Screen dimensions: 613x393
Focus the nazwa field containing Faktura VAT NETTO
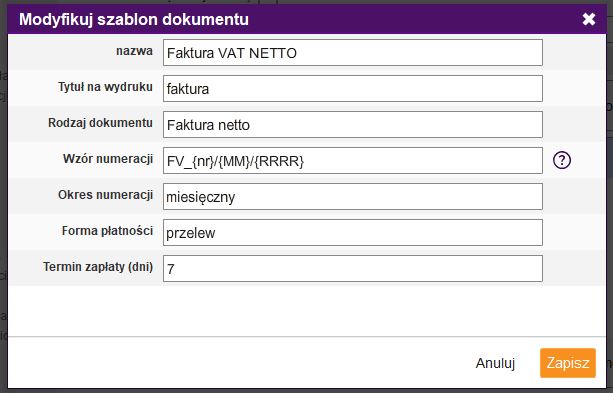(353, 52)
